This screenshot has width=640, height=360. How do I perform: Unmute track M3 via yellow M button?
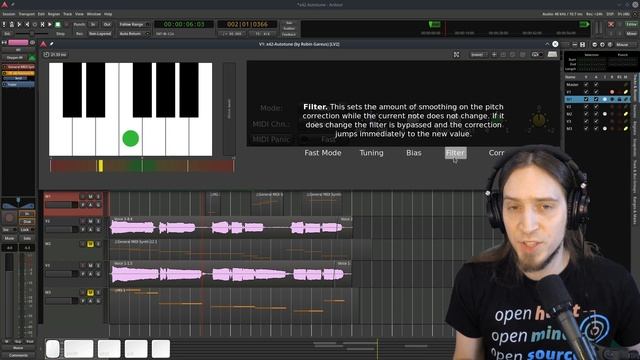pyautogui.click(x=90, y=293)
